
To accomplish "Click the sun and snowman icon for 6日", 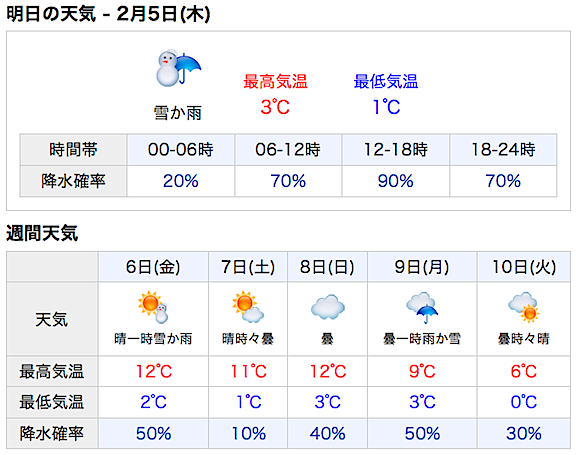I will point(153,307).
